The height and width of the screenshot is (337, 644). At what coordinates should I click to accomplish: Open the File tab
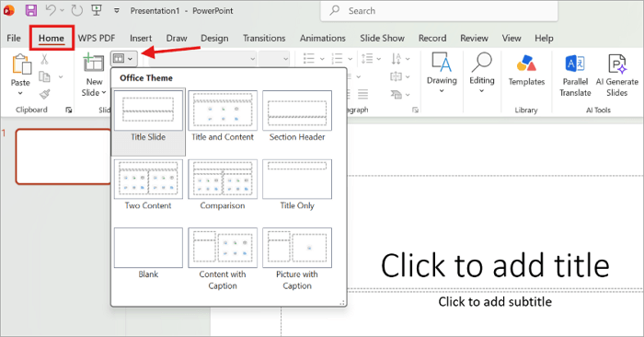[x=14, y=39]
